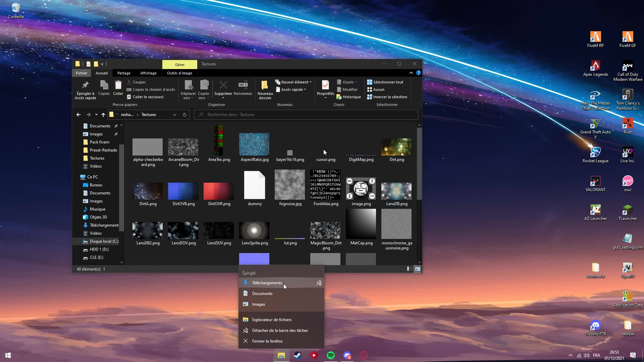The height and width of the screenshot is (362, 644).
Task: Expand the address bar history chevron
Action: click(x=175, y=115)
